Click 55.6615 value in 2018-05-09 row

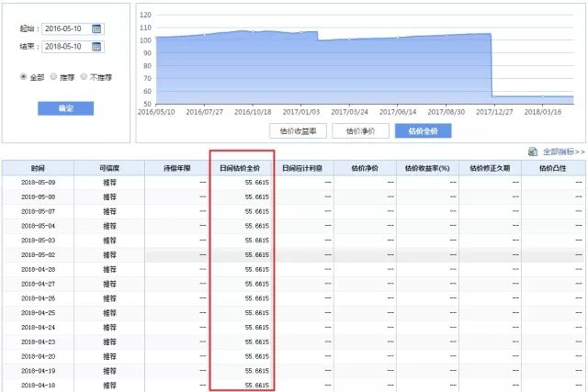257,182
